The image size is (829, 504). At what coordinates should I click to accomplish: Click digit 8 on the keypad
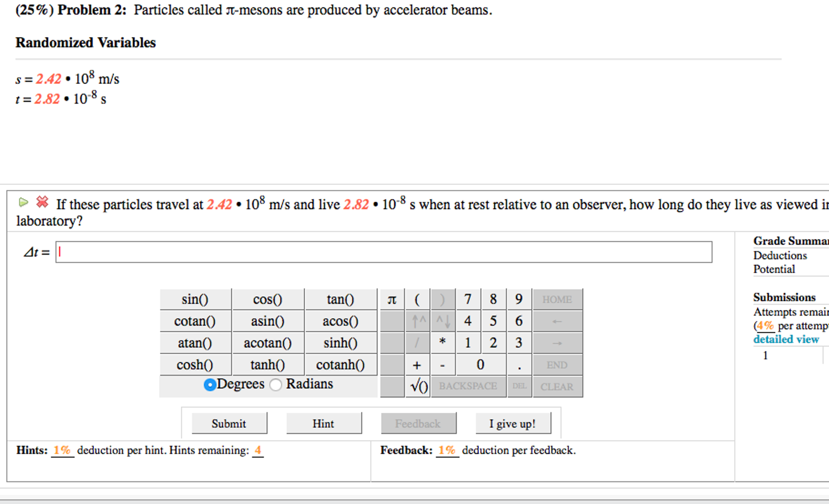[494, 299]
